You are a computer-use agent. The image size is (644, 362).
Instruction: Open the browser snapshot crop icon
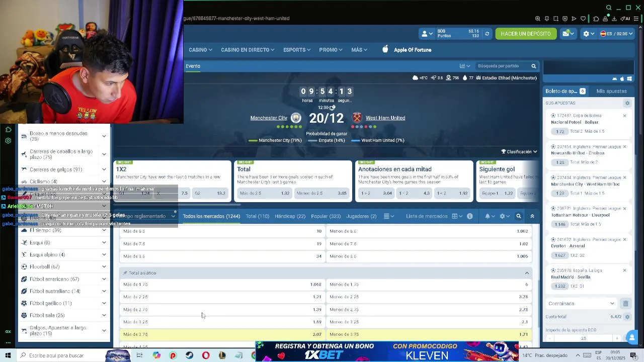[x=556, y=19]
